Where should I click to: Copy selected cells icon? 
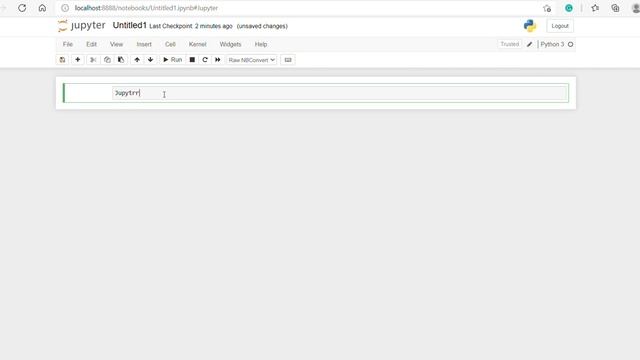click(x=107, y=60)
